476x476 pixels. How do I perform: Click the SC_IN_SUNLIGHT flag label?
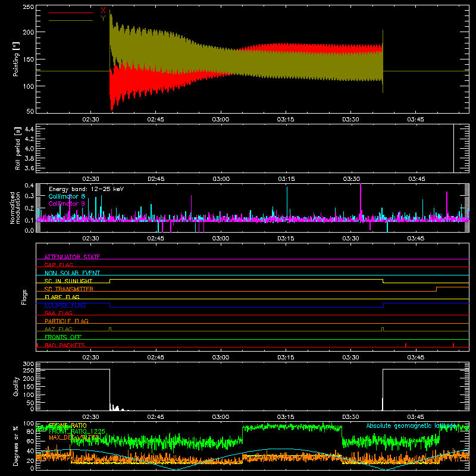click(68, 281)
